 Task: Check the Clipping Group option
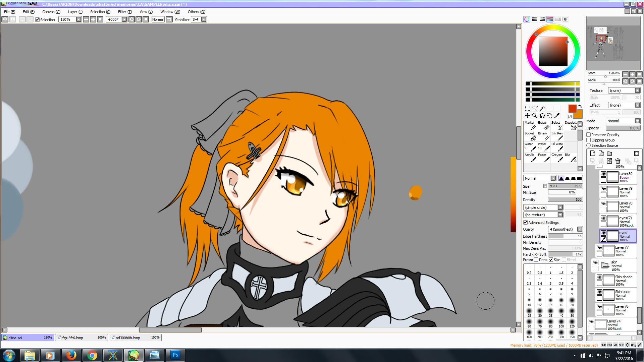click(589, 140)
